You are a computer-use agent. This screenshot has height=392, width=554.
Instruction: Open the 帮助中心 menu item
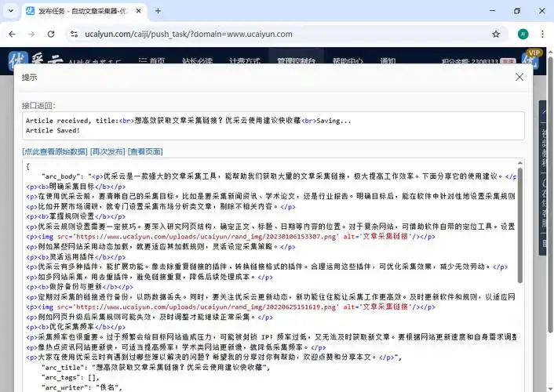348,60
